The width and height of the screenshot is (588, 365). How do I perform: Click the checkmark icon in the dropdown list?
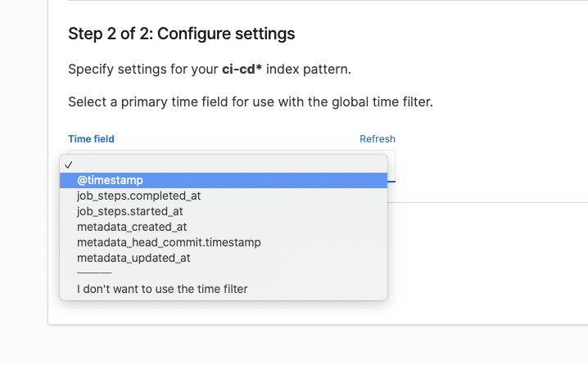69,164
